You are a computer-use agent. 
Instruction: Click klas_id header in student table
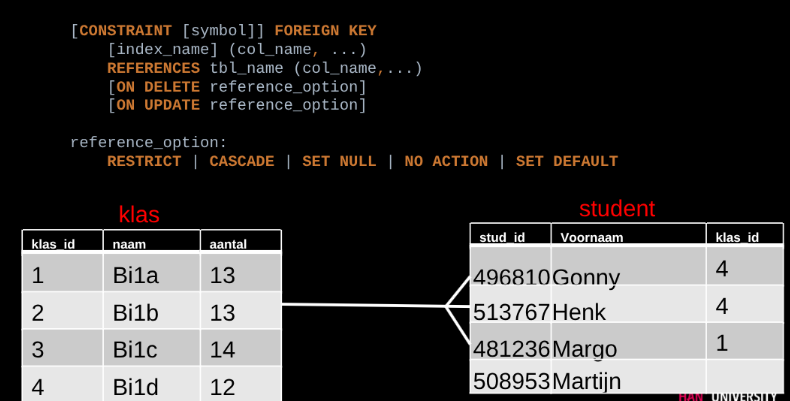click(x=737, y=237)
